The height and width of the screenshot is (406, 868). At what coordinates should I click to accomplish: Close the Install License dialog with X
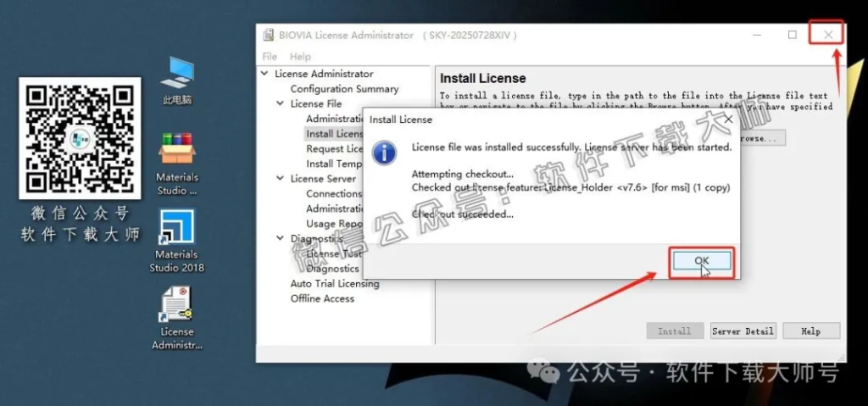(x=727, y=120)
